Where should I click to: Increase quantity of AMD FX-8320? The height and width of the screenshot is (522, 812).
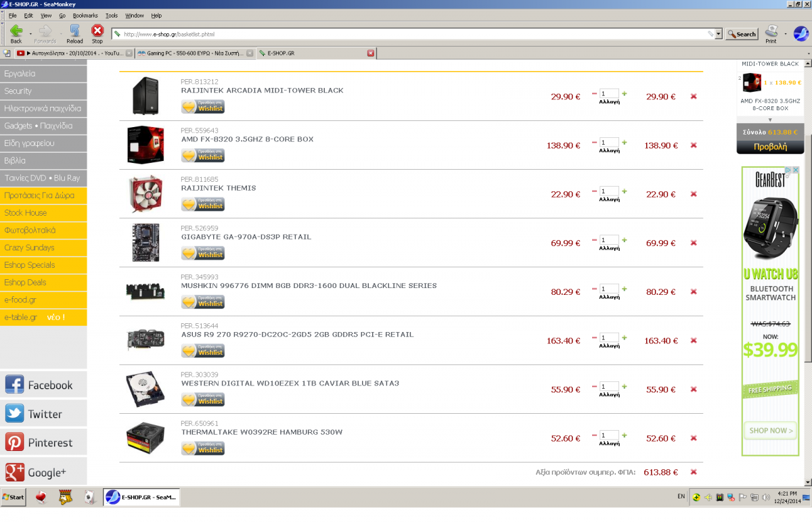coord(624,143)
